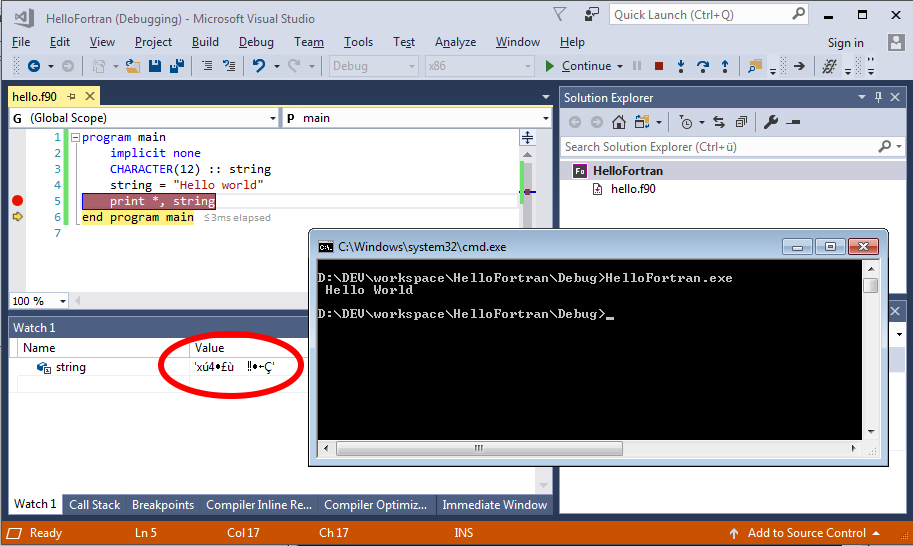
Task: Open the Analyze menu
Action: point(455,42)
